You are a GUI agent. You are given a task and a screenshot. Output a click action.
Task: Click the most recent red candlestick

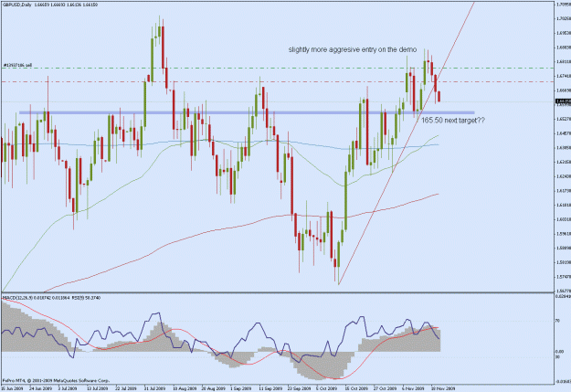(439, 97)
